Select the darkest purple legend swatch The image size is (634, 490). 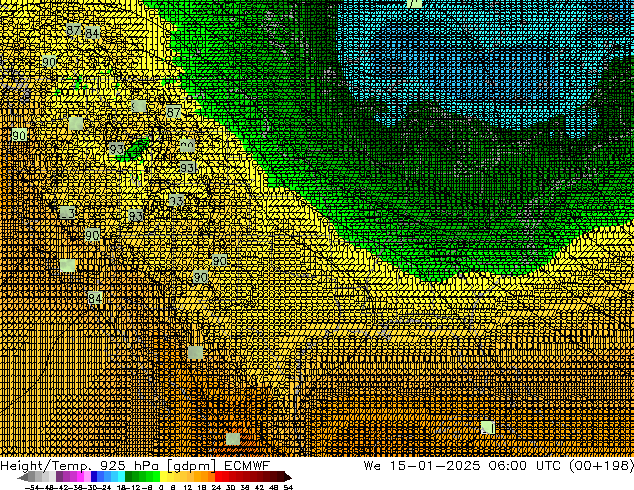click(x=59, y=477)
